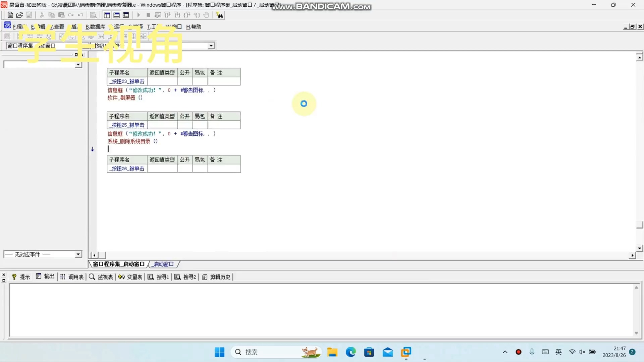Click the binoculars search icon

220,15
